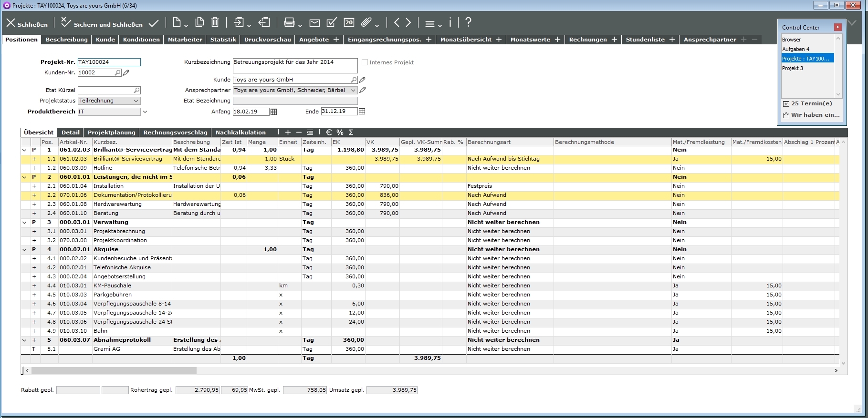
Task: Click the trash delete icon
Action: [x=215, y=22]
